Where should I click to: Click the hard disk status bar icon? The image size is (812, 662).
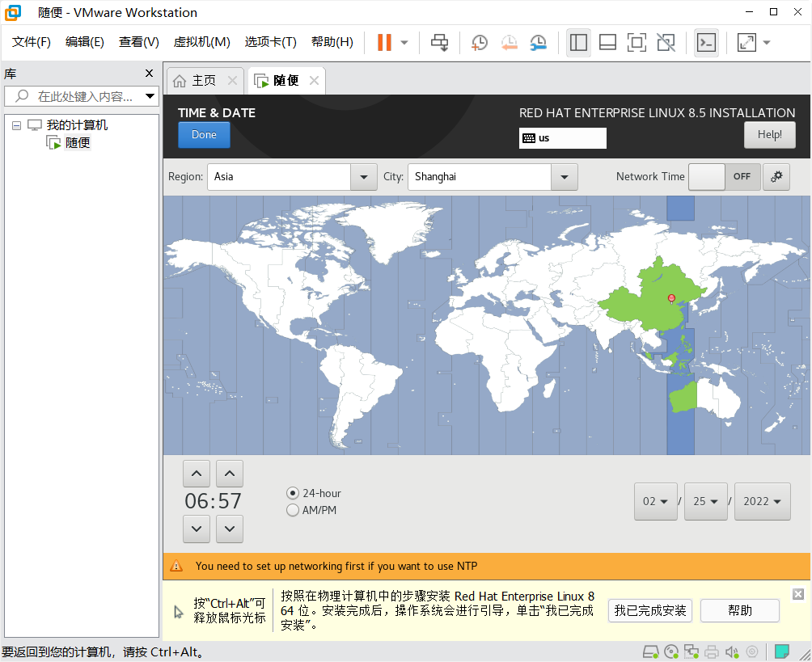(x=650, y=652)
